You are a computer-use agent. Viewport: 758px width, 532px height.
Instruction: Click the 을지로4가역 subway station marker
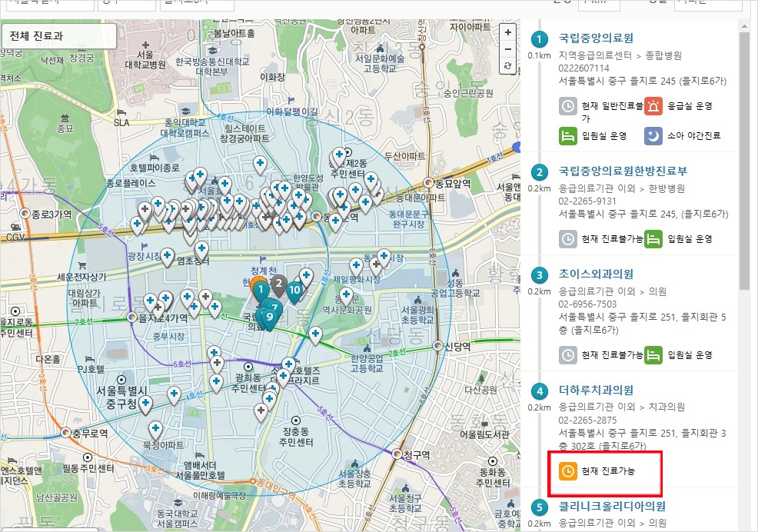pos(131,318)
